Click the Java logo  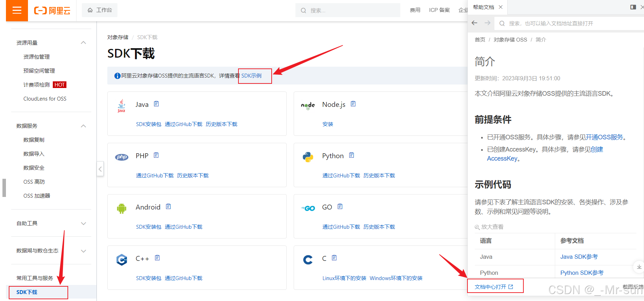[121, 106]
